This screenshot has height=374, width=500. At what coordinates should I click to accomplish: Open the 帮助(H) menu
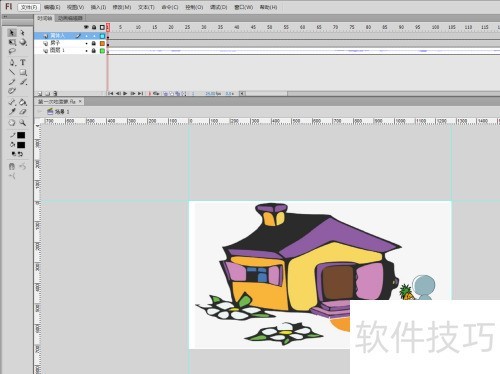pos(268,7)
